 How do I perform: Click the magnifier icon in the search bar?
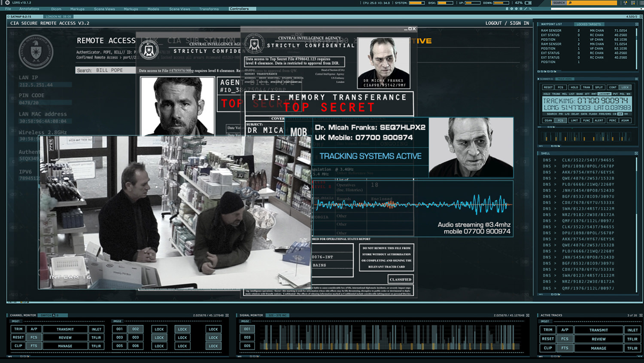[x=570, y=3]
